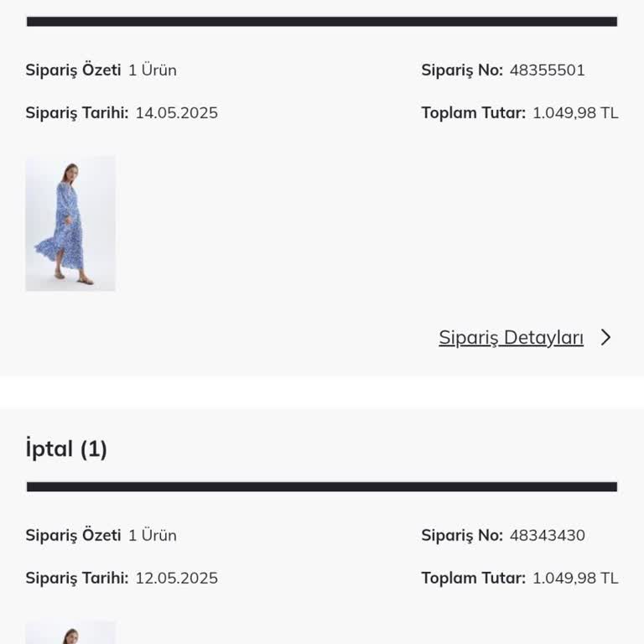Click the 1 Ürün count under İptal
This screenshot has width=644, height=644.
[153, 536]
